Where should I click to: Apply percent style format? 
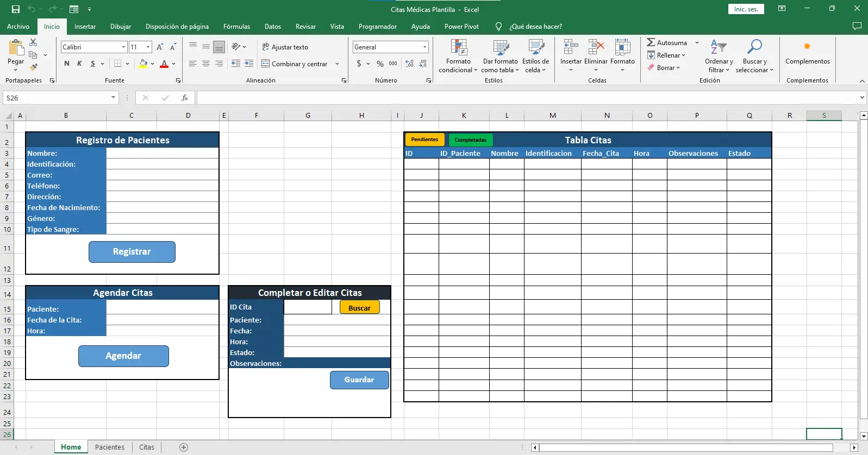pyautogui.click(x=380, y=64)
